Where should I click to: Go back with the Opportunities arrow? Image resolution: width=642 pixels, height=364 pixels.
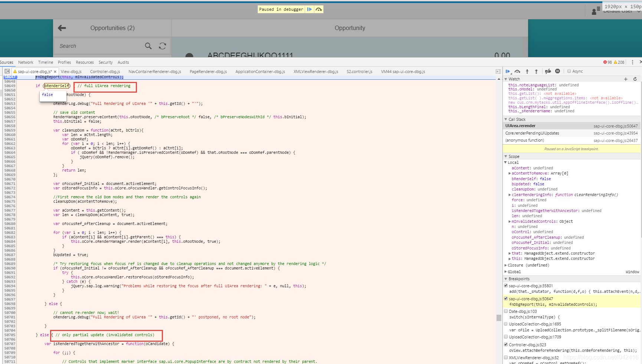62,28
